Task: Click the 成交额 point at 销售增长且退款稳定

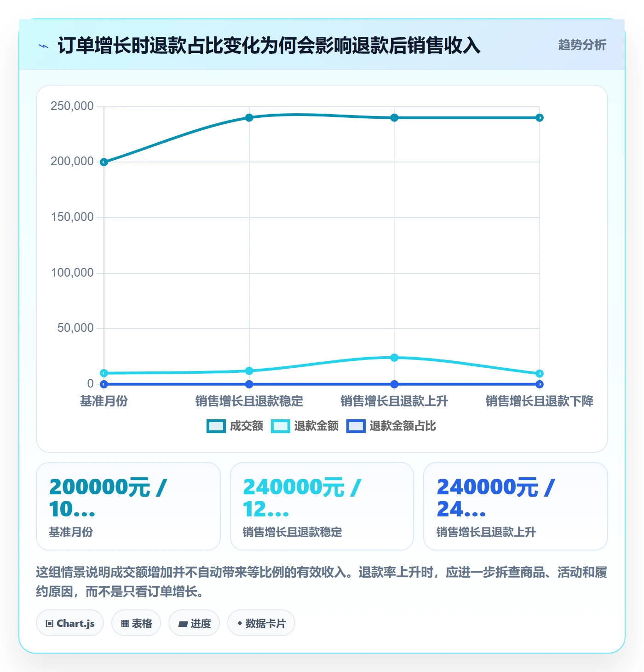Action: tap(249, 118)
